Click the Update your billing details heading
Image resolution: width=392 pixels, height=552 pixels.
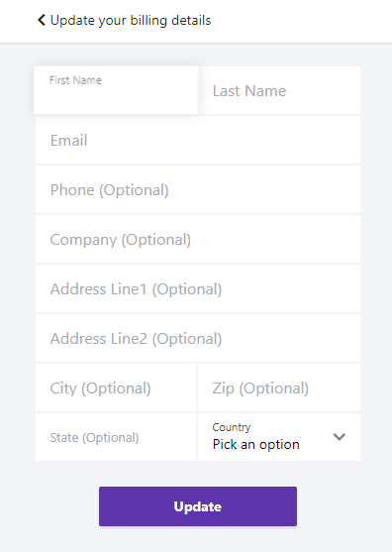[x=131, y=21]
